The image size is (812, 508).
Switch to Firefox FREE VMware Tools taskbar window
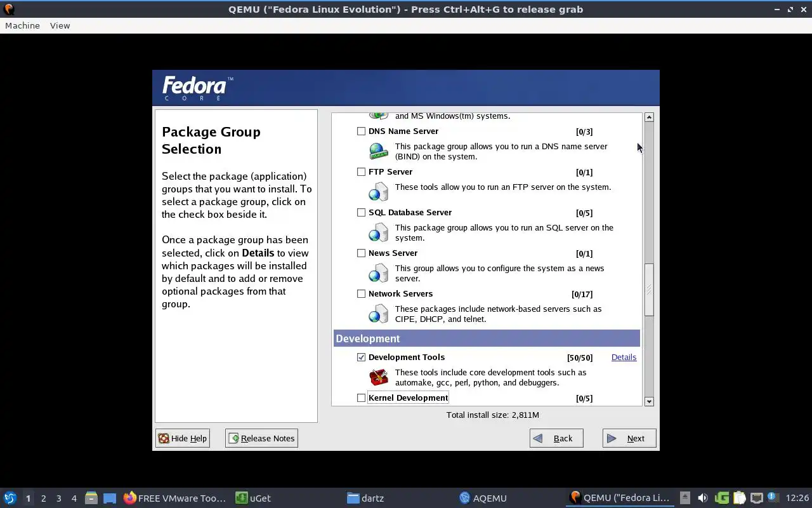click(x=175, y=498)
